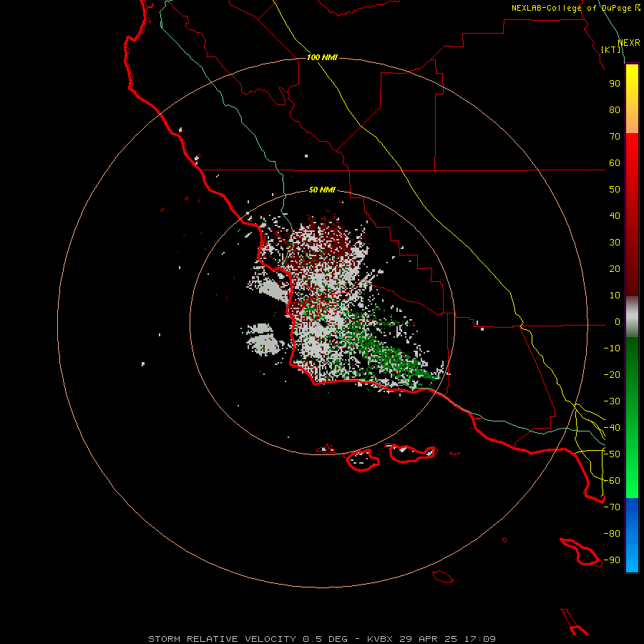Image resolution: width=644 pixels, height=644 pixels.
Task: Click the '20' value on velocity scale
Action: [x=615, y=269]
